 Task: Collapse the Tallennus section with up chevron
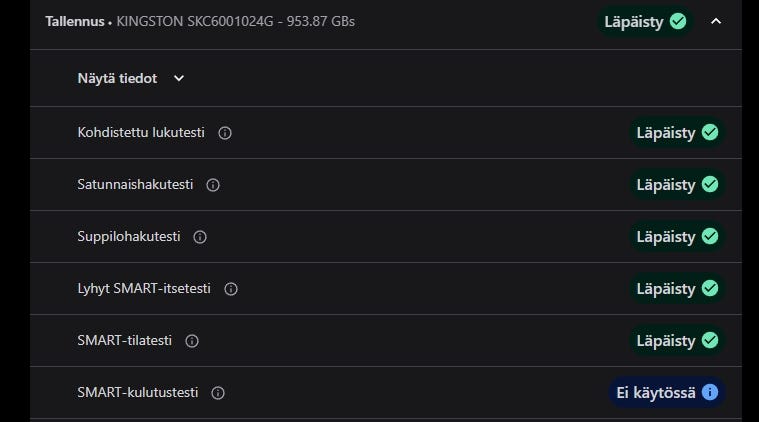pyautogui.click(x=716, y=21)
